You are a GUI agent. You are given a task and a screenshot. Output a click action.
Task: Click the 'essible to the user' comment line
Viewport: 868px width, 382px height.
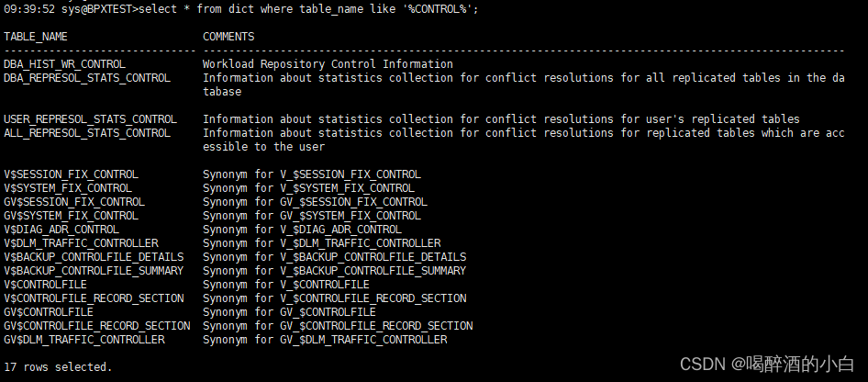(x=263, y=147)
